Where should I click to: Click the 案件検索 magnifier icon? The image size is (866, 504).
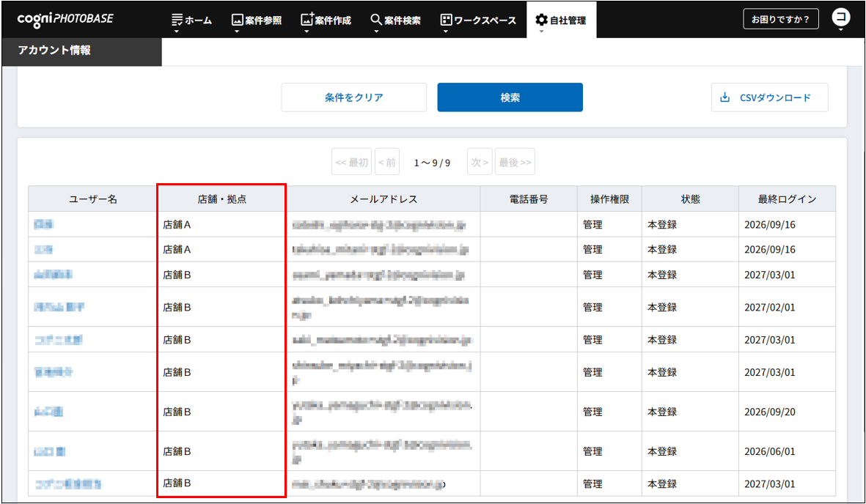[x=376, y=20]
